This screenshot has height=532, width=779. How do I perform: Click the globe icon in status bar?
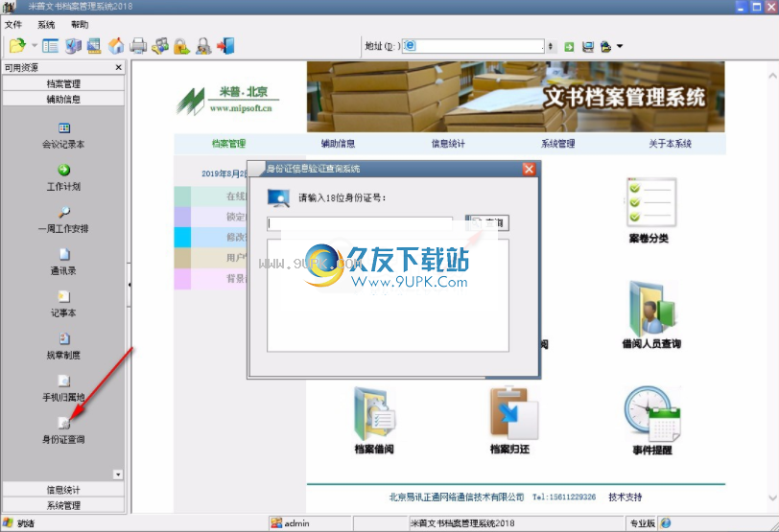pyautogui.click(x=666, y=523)
